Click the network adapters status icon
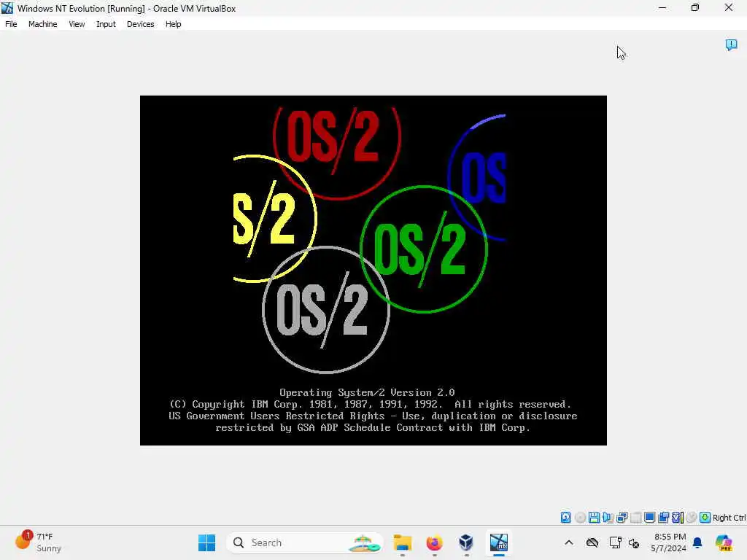Screen dimensions: 747x560 (x=622, y=518)
